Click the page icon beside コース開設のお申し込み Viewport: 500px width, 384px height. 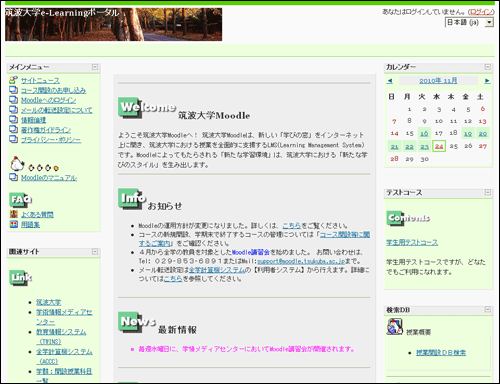click(13, 90)
